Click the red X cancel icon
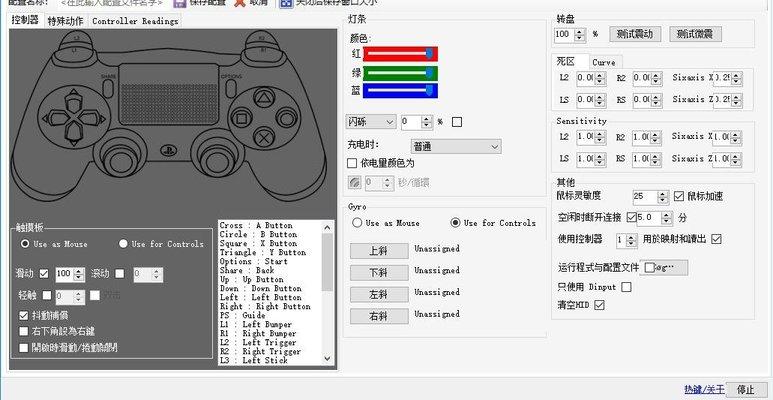The width and height of the screenshot is (773, 400). 240,2
